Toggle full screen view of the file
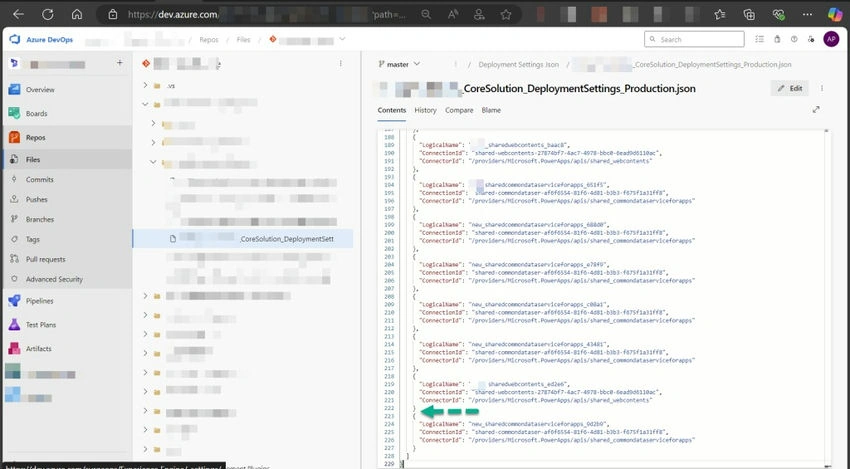This screenshot has width=850, height=469. coord(816,110)
